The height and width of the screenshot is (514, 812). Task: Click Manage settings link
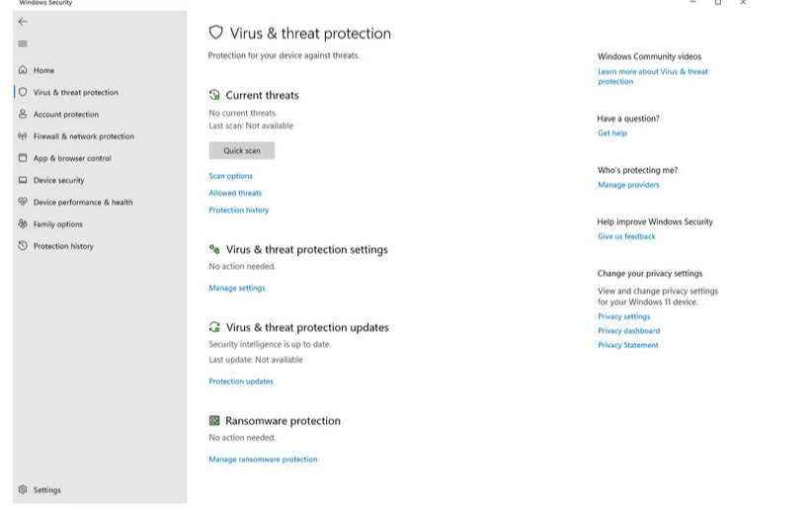click(237, 288)
